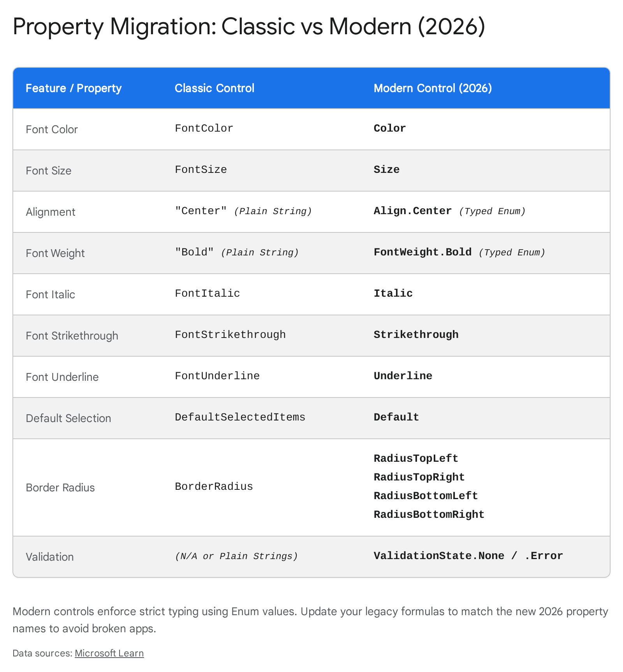Image resolution: width=623 pixels, height=672 pixels.
Task: Click the Classic Control column header
Action: pos(214,88)
